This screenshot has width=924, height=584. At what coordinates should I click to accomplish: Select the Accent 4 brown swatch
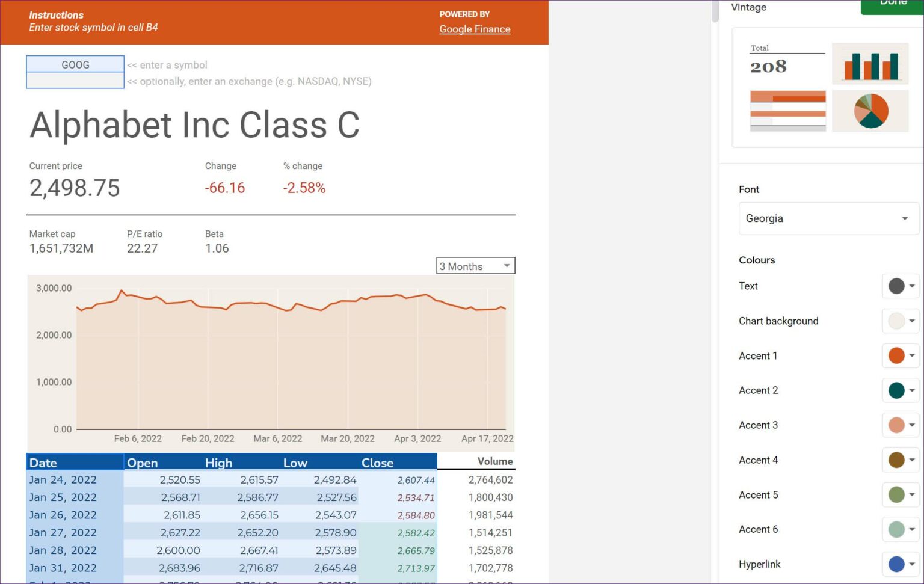[x=897, y=460]
